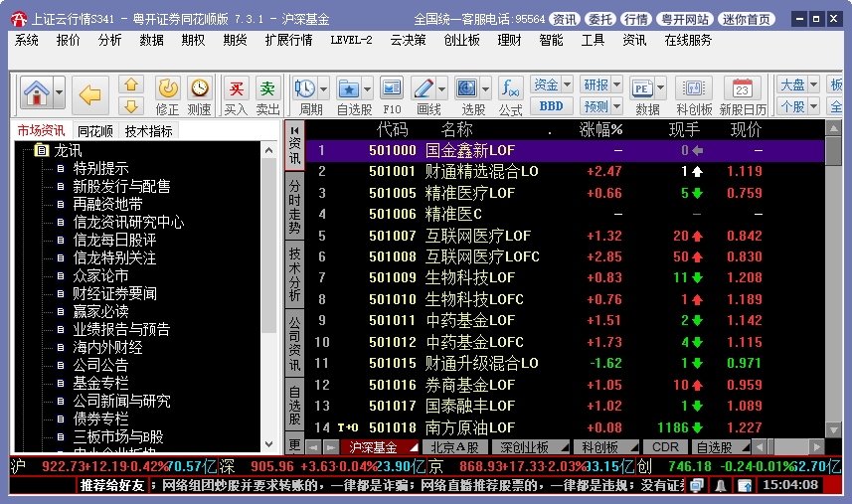The image size is (852, 504).
Task: Click the 周期 period clock icon
Action: tap(305, 88)
